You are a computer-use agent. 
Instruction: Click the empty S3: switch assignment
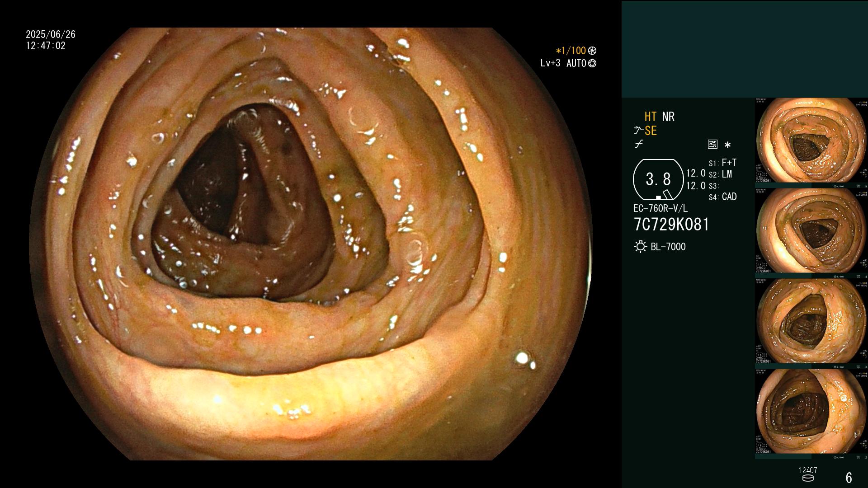714,186
